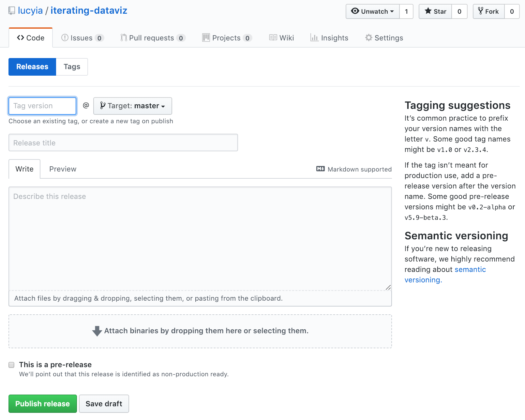Image resolution: width=525 pixels, height=420 pixels.
Task: Open the Projects tab
Action: click(227, 38)
